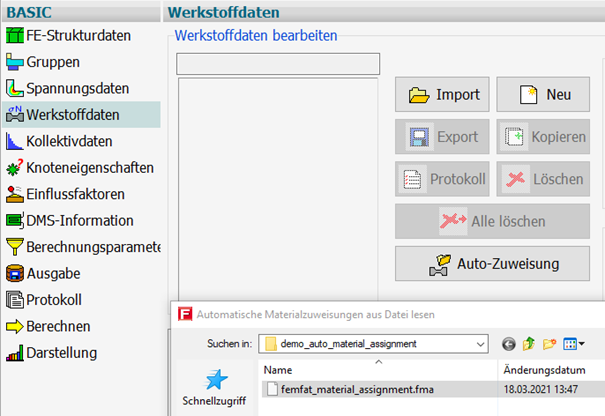Select the Ausgabe sidebar icon
This screenshot has width=605, height=416.
[15, 273]
